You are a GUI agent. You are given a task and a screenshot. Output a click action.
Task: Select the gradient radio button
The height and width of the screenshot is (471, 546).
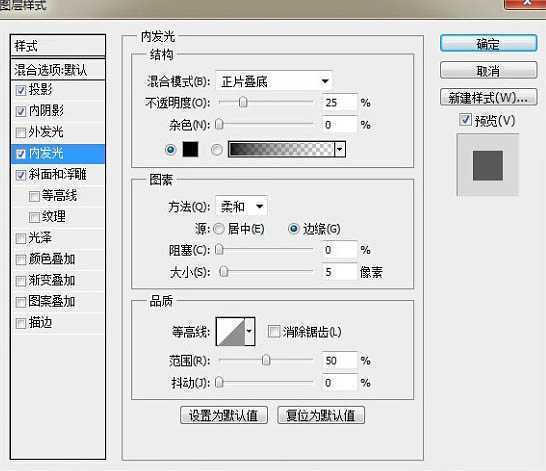pyautogui.click(x=217, y=150)
